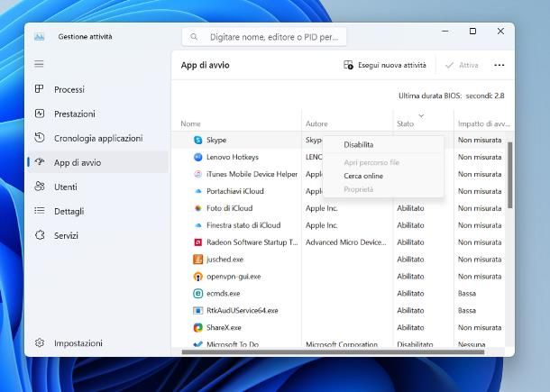Click the Impostazioni gear icon
The height and width of the screenshot is (392, 550).
click(x=40, y=342)
